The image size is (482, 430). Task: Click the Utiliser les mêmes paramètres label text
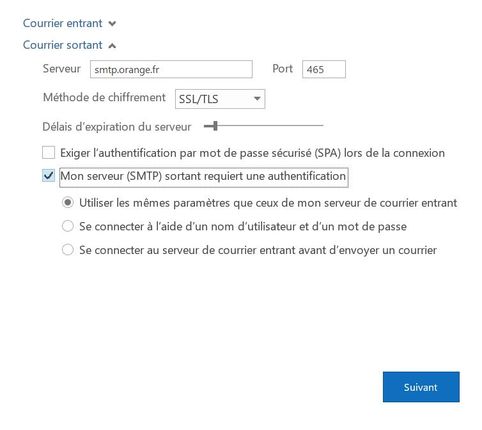coord(268,203)
